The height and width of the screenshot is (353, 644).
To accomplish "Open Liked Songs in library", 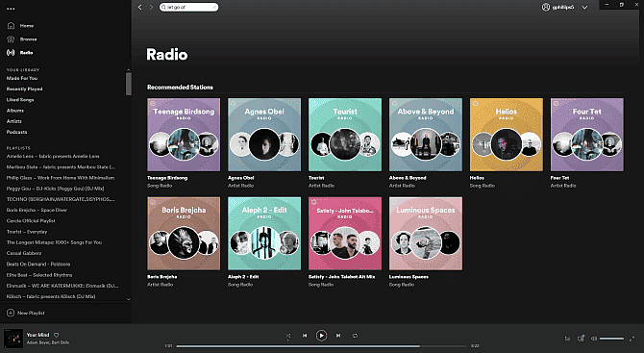I will pos(20,99).
